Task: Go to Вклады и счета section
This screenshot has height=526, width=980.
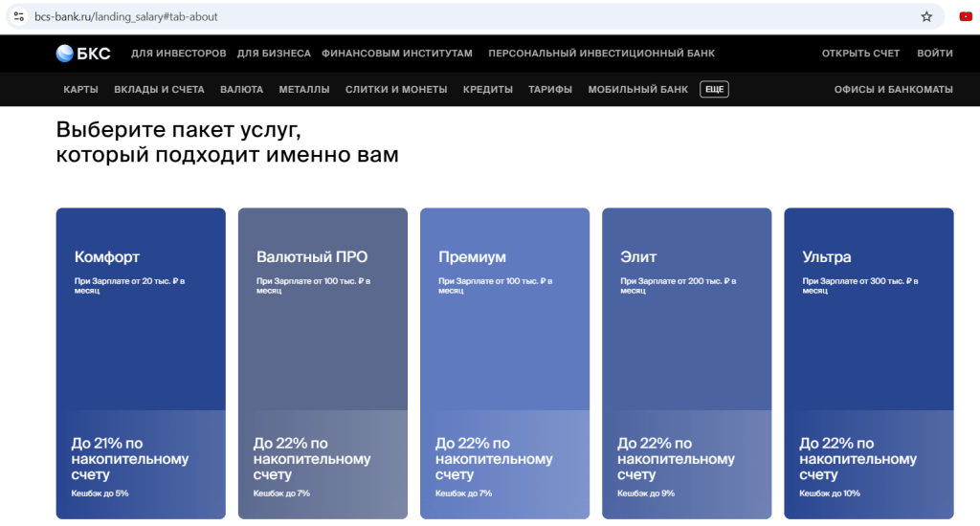Action: 159,89
